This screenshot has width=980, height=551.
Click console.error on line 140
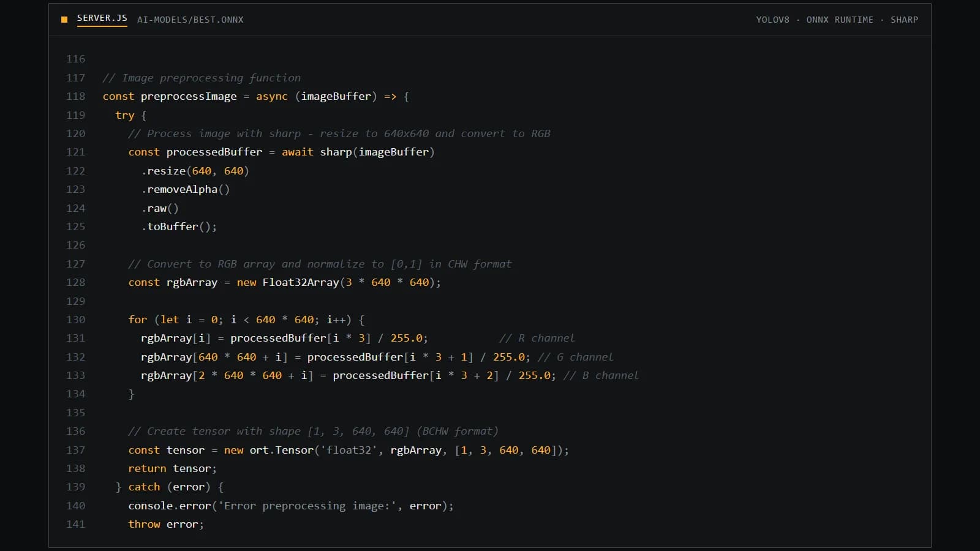click(x=170, y=506)
